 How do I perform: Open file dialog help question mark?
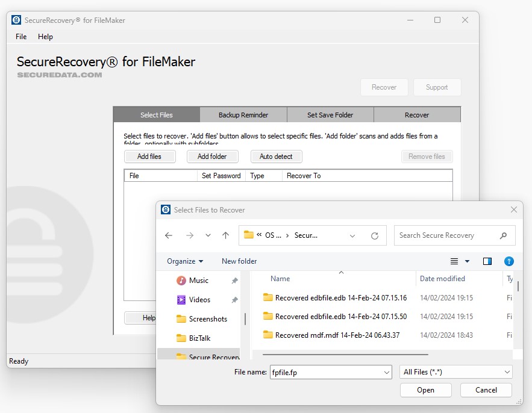(509, 261)
